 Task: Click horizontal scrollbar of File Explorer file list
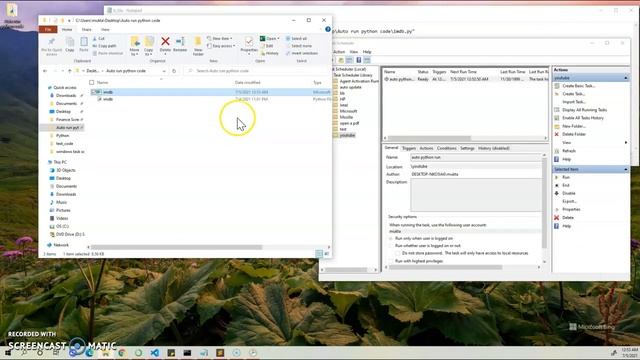coord(177,247)
